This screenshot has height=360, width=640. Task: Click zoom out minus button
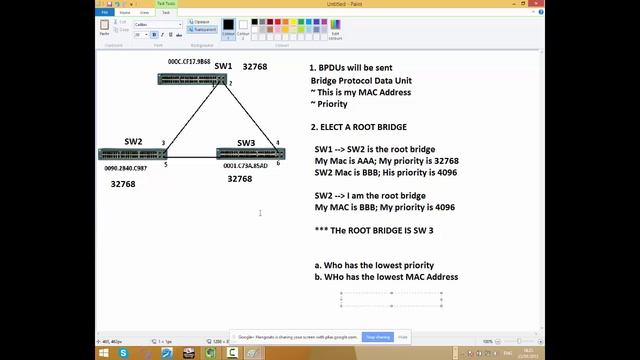coord(498,341)
